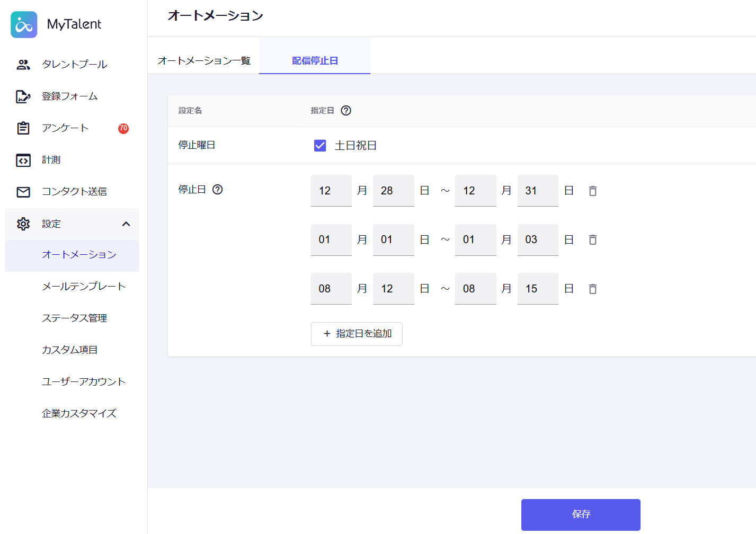Open the 登録フォーム sidebar item

[x=69, y=96]
